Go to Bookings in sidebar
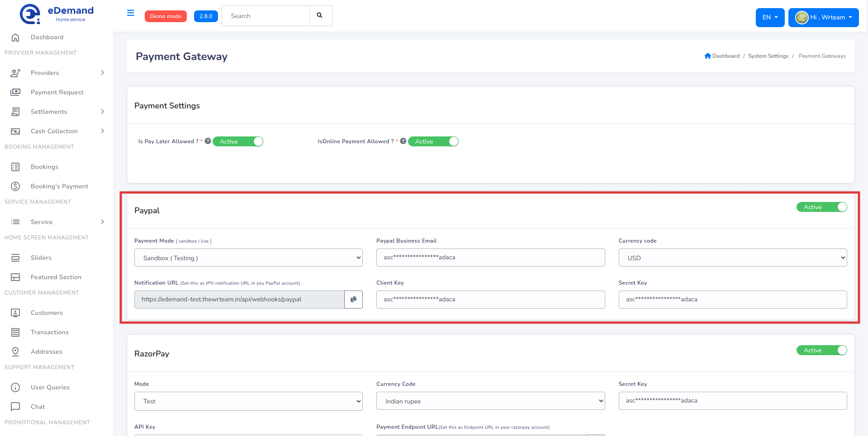Viewport: 868px width, 436px height. (x=44, y=167)
